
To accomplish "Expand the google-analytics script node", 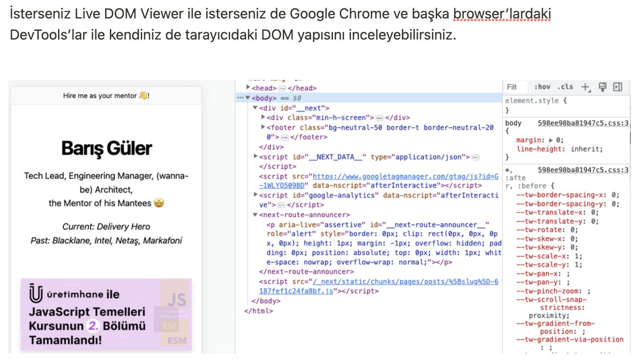I will (256, 194).
